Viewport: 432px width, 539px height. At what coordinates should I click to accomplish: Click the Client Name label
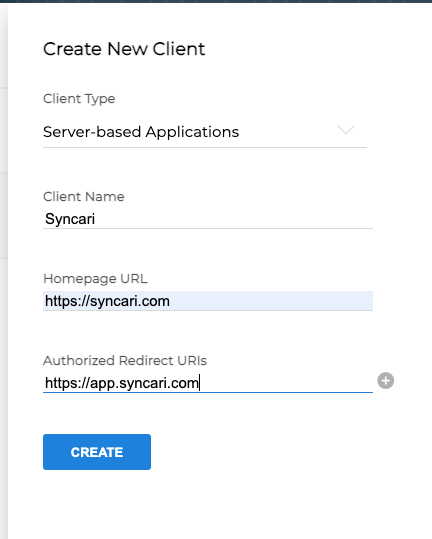point(84,197)
